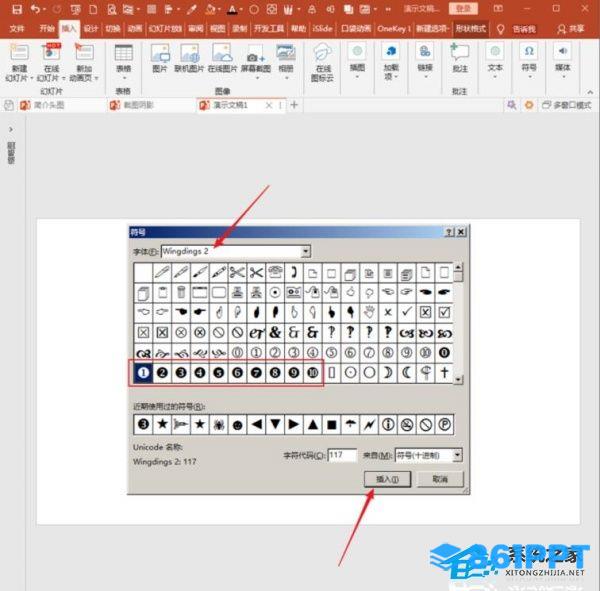Click the symbol grid scrollbar up arrow
This screenshot has height=591, width=600.
click(458, 267)
